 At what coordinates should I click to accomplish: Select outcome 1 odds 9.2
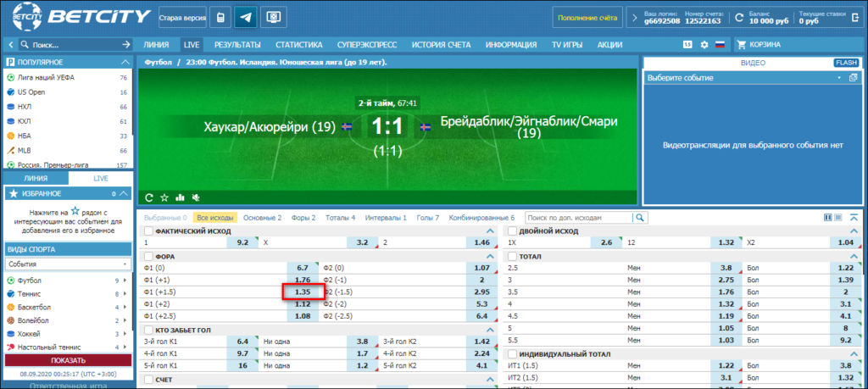[x=242, y=242]
